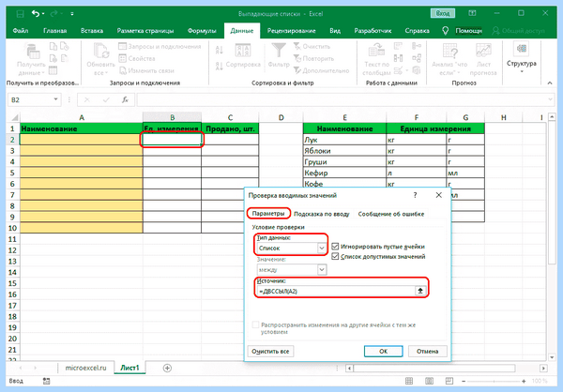This screenshot has height=392, width=563.
Task: Select cell E2 containing Лук
Action: [344, 140]
